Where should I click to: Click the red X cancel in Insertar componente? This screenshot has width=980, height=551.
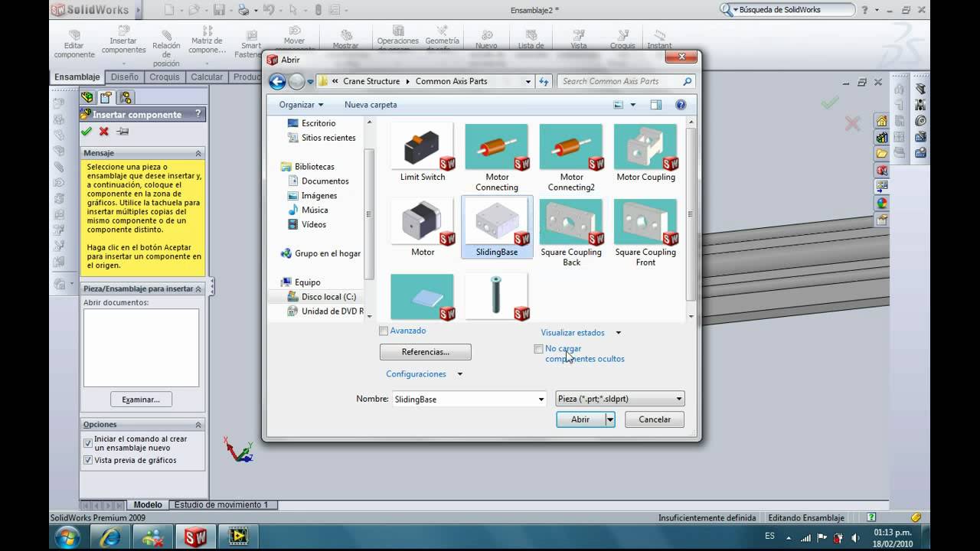(x=104, y=132)
